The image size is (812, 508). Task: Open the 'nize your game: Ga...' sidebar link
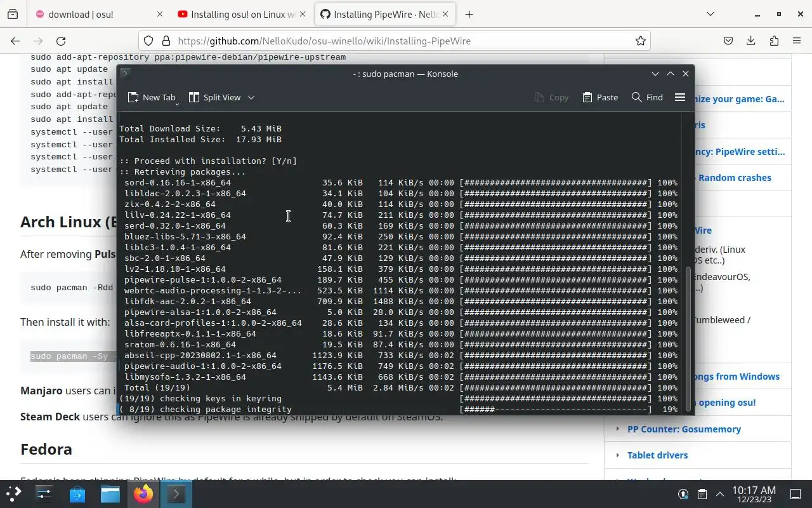[740, 99]
